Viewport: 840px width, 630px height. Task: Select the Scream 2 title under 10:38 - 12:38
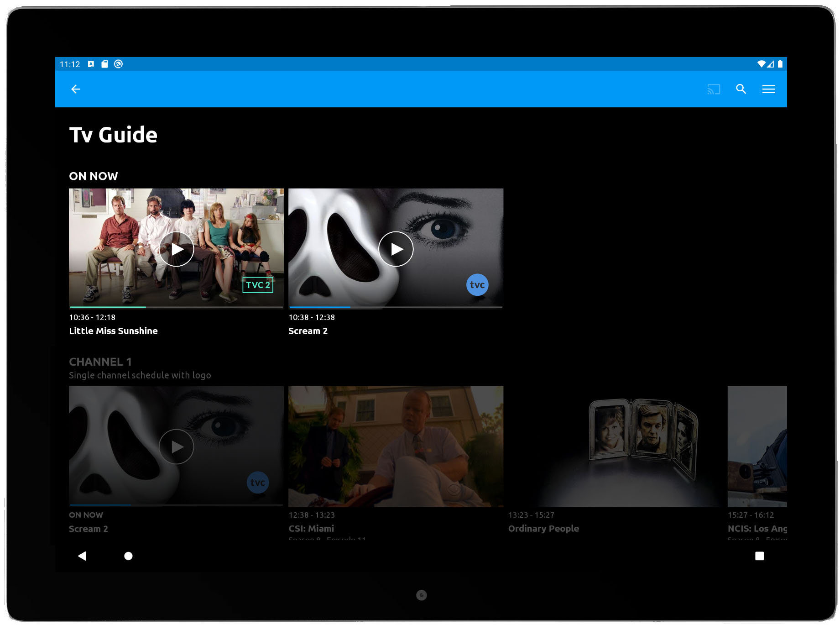tap(308, 331)
